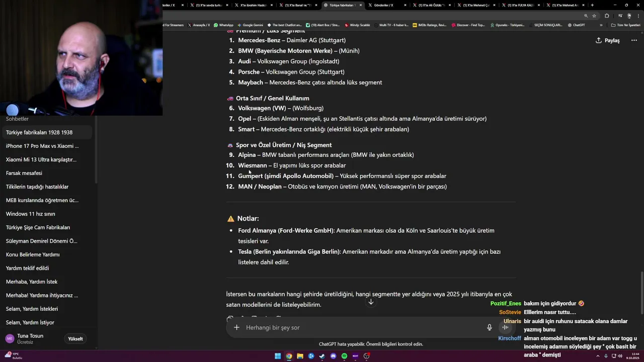Open the 'Windy: Sıcaklık' bookmark
The image size is (644, 362).
pos(357,25)
